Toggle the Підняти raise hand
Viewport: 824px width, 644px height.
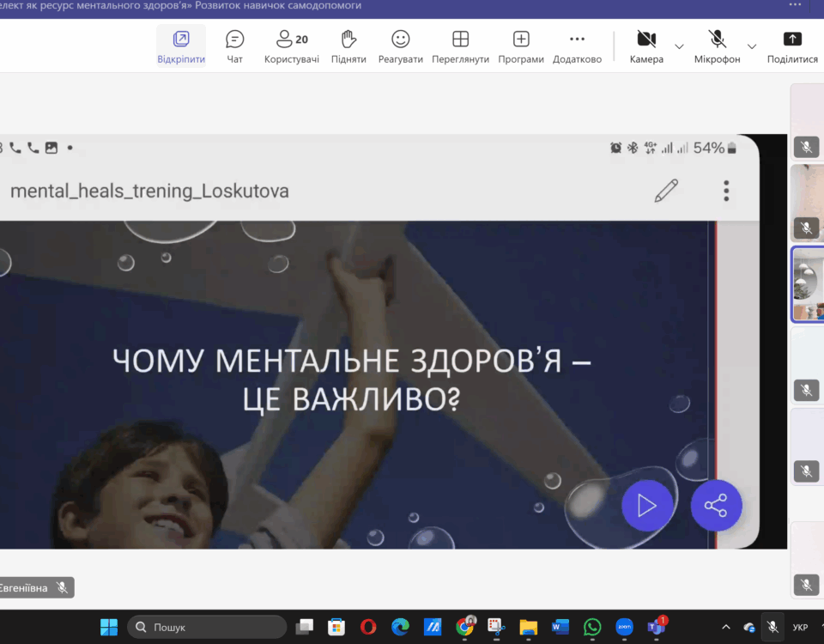[x=348, y=39]
